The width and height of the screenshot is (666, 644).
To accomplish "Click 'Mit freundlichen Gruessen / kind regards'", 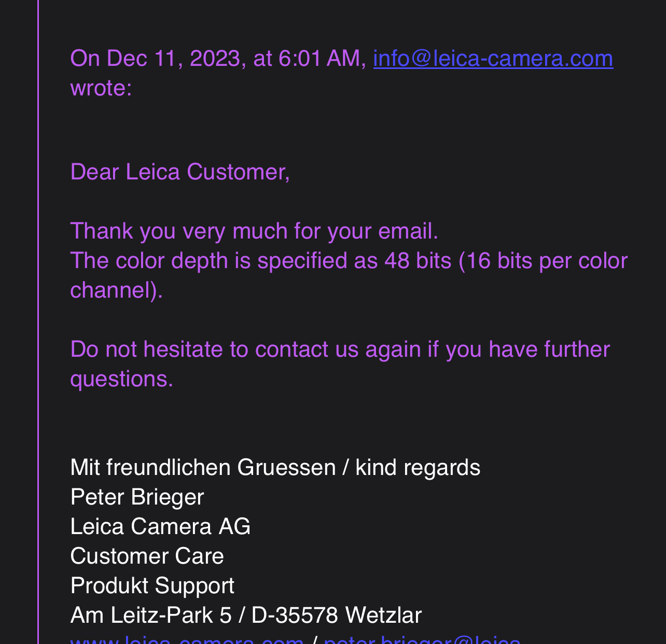I will (x=275, y=468).
